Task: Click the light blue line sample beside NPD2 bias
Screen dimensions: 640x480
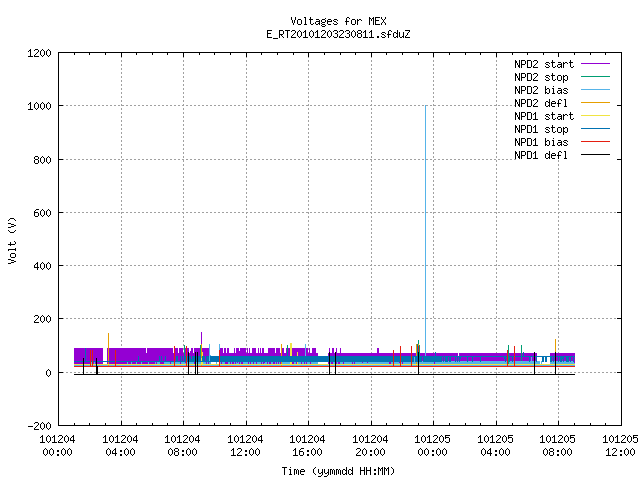Action: click(x=595, y=90)
